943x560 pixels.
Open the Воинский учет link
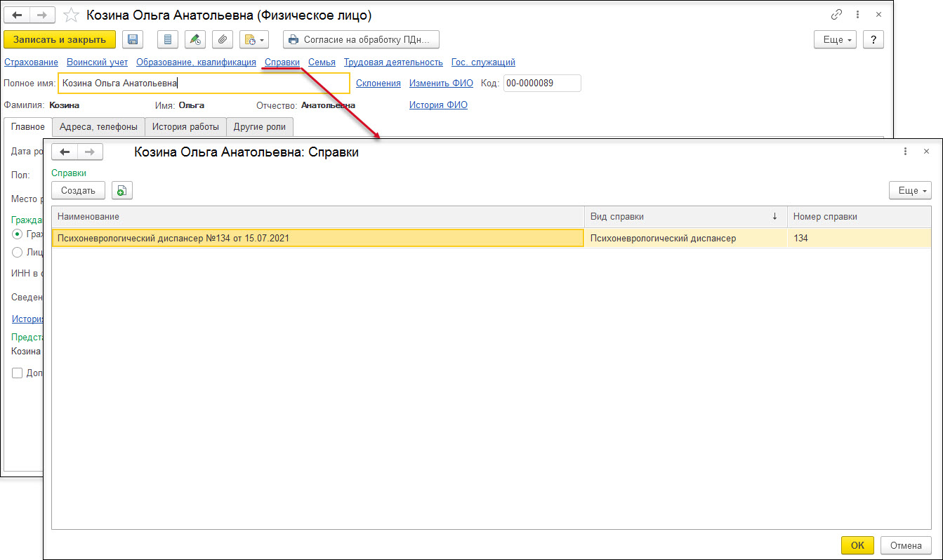pos(98,62)
